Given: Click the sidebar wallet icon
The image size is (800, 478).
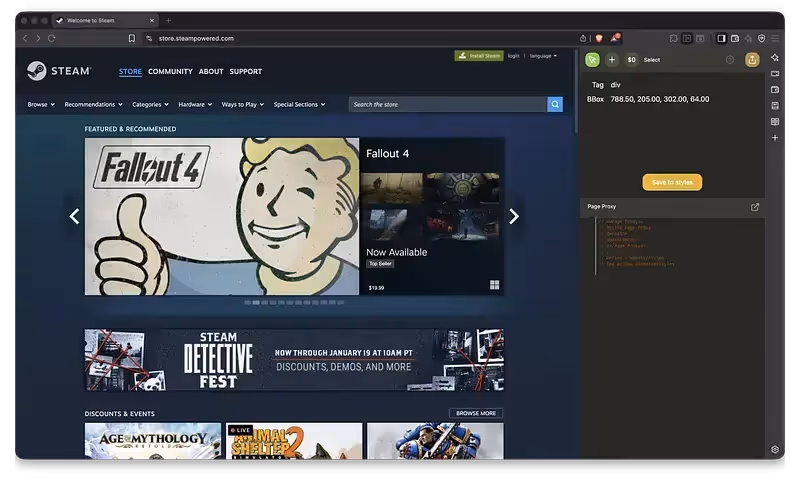Looking at the screenshot, I should pos(775,90).
